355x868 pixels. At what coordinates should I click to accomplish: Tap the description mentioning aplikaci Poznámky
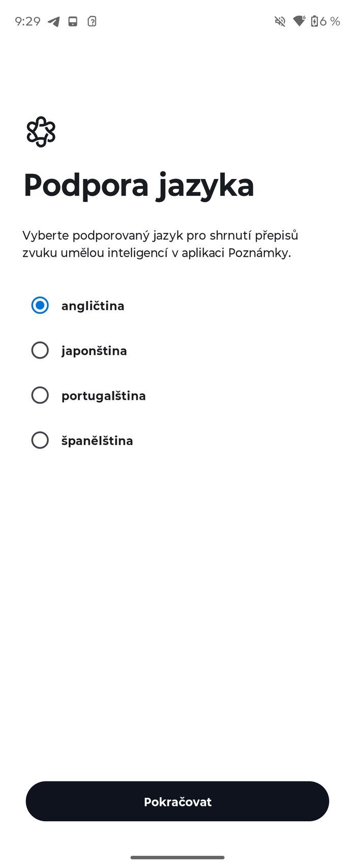160,244
